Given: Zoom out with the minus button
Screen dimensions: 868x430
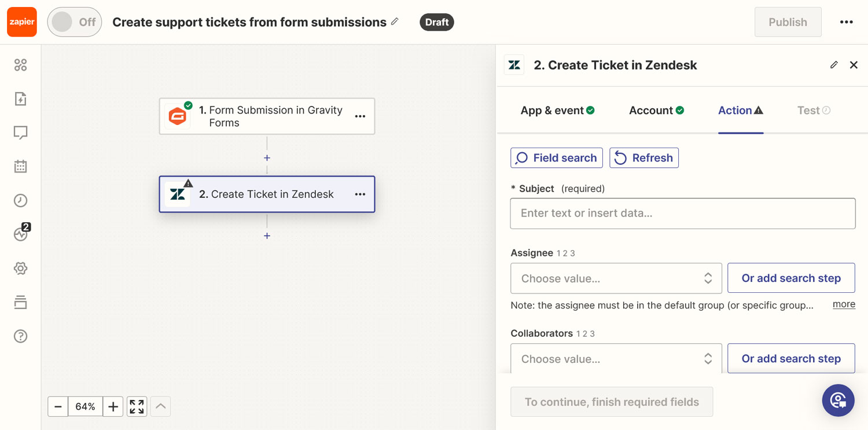Looking at the screenshot, I should [x=58, y=407].
